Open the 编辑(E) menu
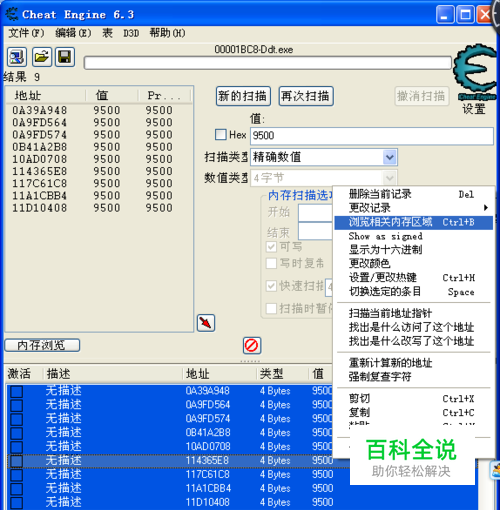Image resolution: width=500 pixels, height=510 pixels. coord(73,33)
